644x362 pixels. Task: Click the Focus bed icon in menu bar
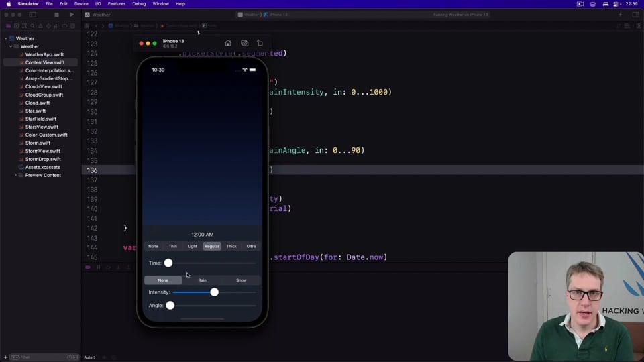tap(605, 4)
